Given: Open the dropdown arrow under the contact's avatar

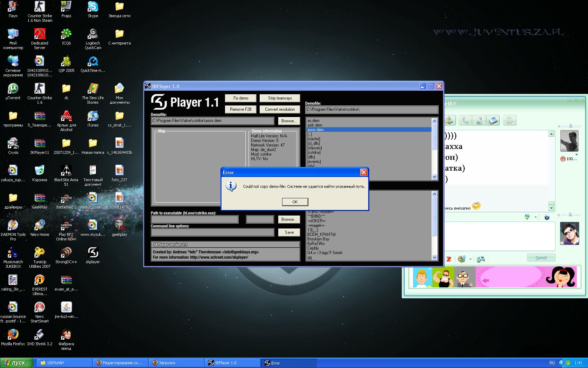Looking at the screenshot, I should coord(576,155).
